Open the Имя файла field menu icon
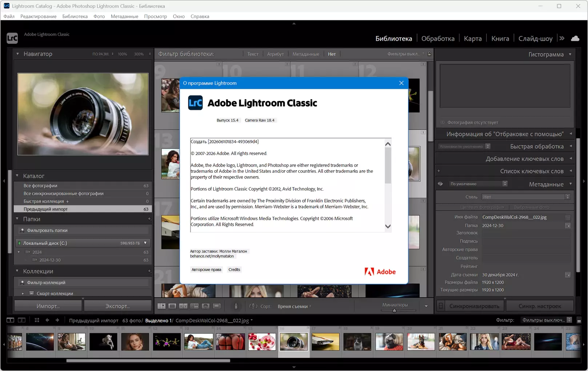The width and height of the screenshot is (588, 371). pos(568,218)
